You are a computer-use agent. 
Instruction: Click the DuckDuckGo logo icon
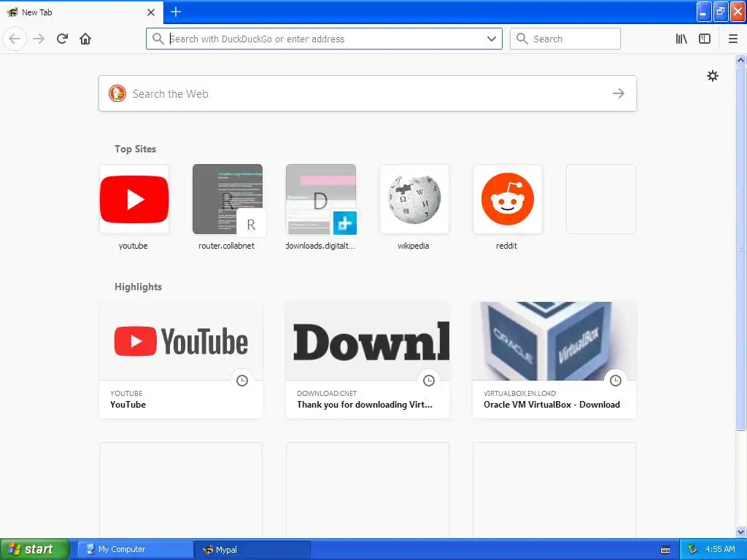(x=117, y=93)
